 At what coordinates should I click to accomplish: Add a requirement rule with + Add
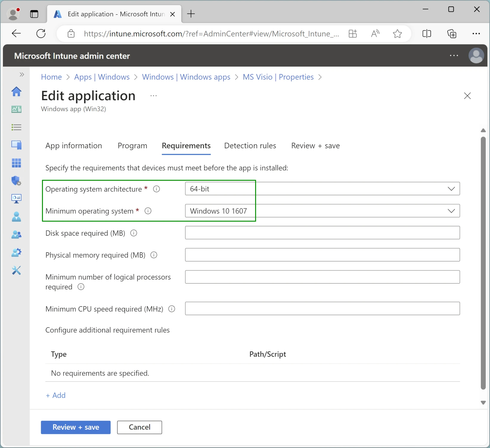(55, 395)
